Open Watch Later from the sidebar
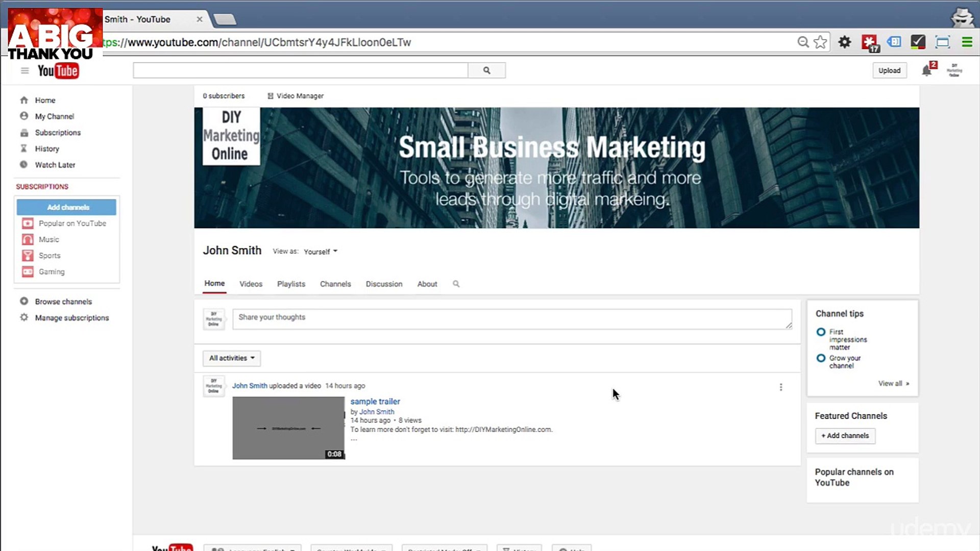The height and width of the screenshot is (551, 980). 55,165
